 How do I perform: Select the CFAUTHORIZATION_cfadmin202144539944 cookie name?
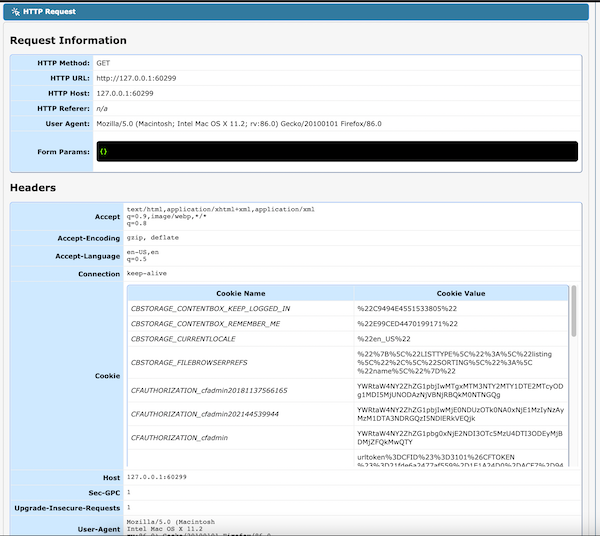[x=205, y=414]
